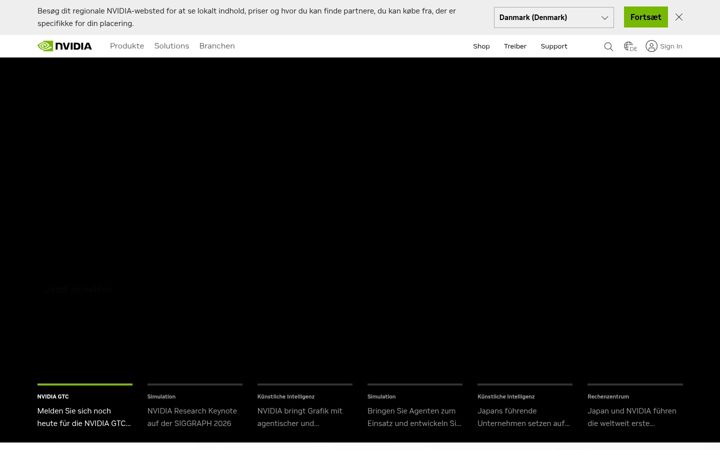The image size is (720, 450).
Task: Go to the Shop link
Action: pyautogui.click(x=481, y=46)
